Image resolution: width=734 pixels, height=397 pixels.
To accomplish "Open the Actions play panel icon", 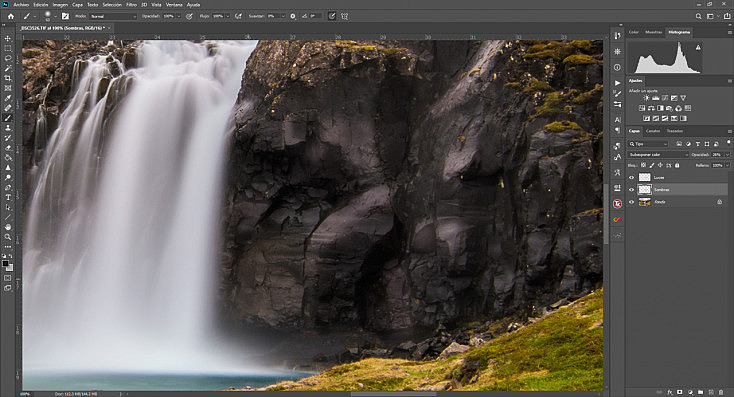I will pos(617,83).
